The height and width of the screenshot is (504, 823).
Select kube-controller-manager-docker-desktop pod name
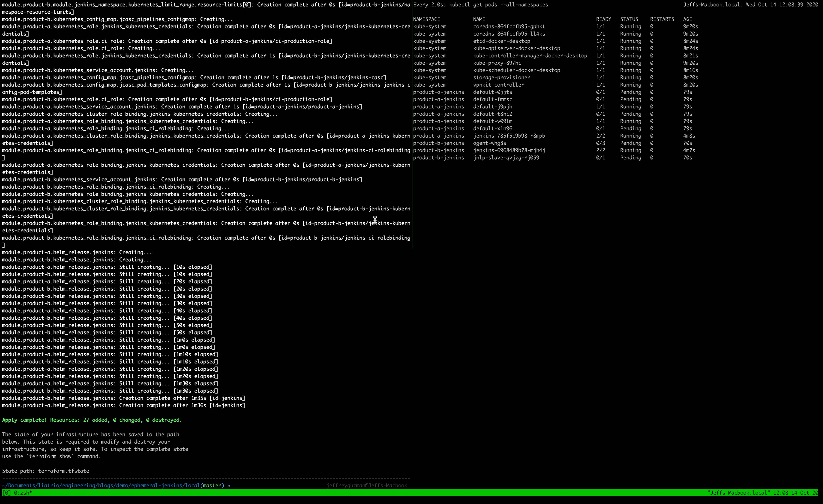(x=530, y=56)
